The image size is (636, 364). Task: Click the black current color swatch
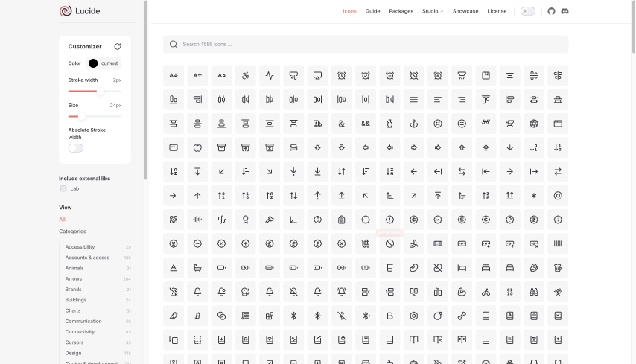(93, 63)
